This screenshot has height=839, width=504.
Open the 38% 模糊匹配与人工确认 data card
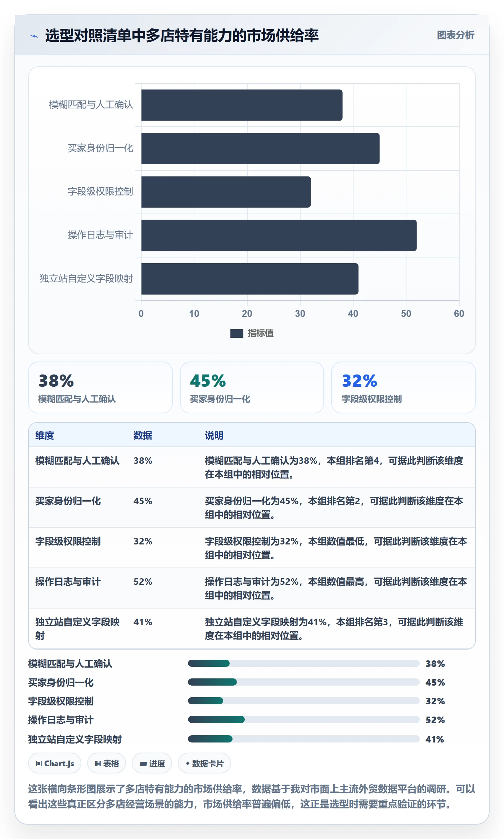click(x=100, y=387)
